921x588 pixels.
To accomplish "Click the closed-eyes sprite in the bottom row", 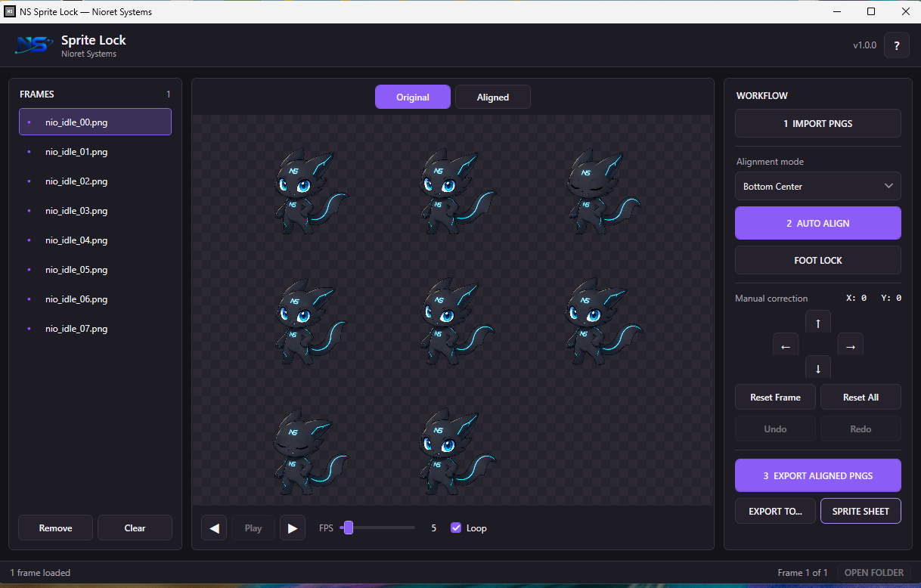I will coord(311,452).
